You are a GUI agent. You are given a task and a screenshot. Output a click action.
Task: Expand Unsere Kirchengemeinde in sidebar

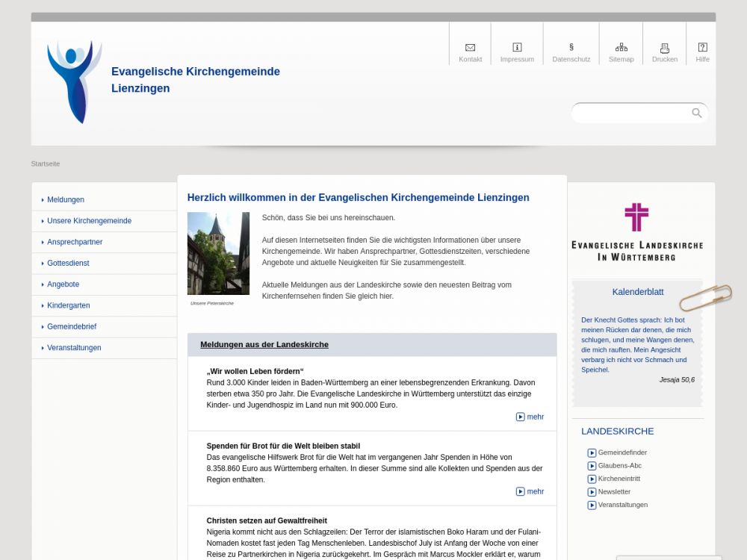(89, 221)
